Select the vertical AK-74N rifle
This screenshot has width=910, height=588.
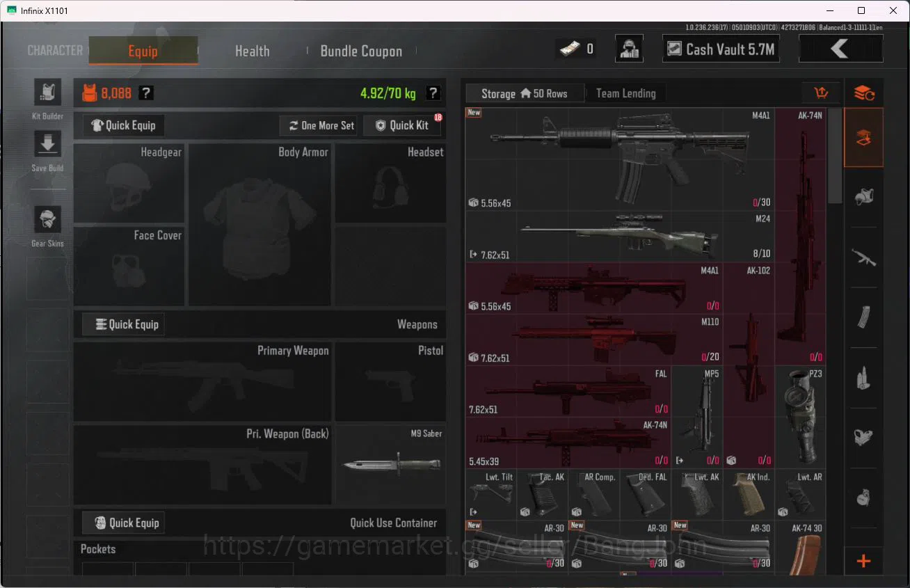[801, 237]
